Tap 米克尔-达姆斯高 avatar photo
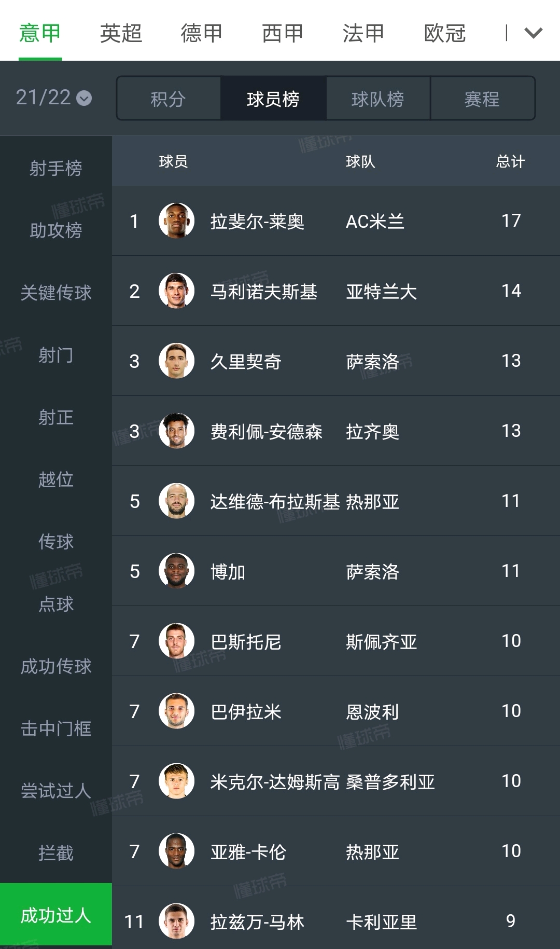 point(176,781)
